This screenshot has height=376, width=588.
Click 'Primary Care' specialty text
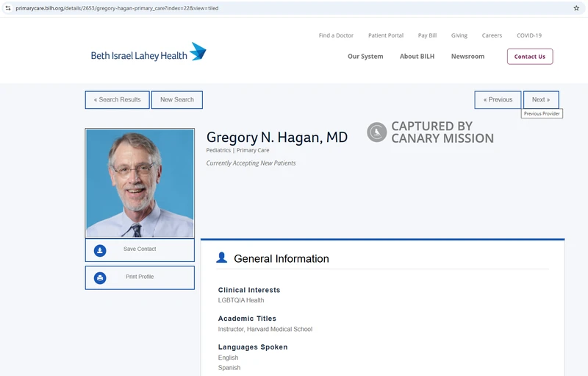[253, 150]
